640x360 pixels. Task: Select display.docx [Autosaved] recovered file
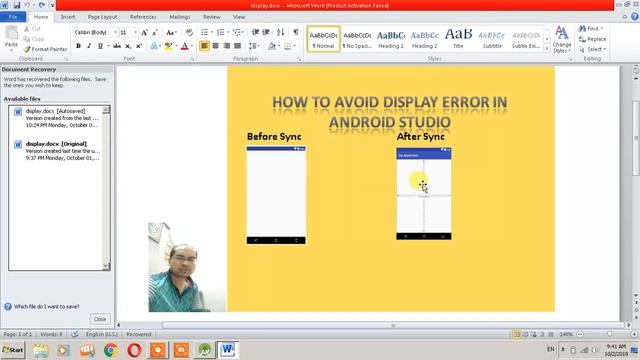(56, 118)
